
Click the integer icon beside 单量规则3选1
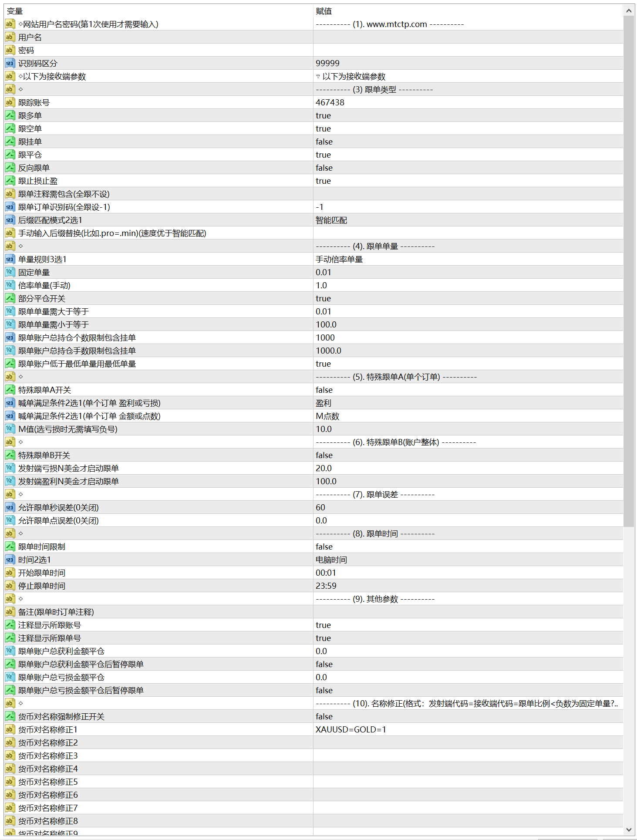(x=10, y=259)
